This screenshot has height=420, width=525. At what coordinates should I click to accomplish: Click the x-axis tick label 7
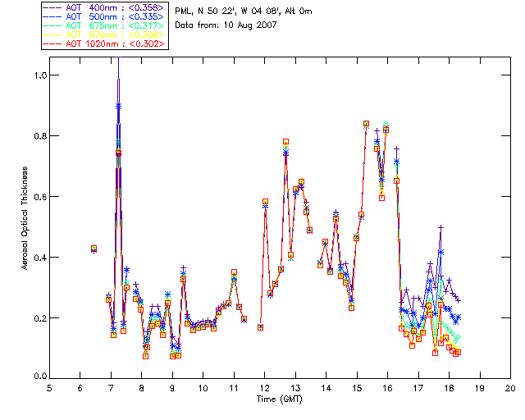(111, 388)
